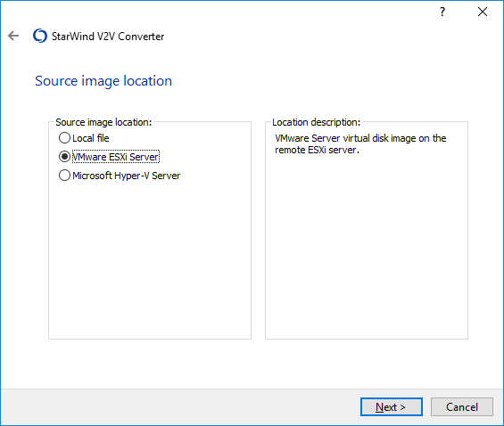Click the Location description label
Screen dimensions: 504x426
[x=317, y=122]
